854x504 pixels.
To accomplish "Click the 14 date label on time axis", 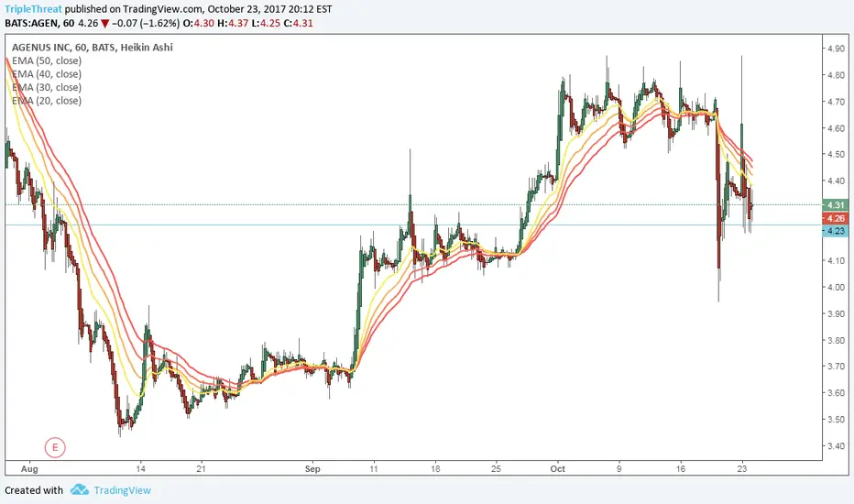I will click(140, 468).
